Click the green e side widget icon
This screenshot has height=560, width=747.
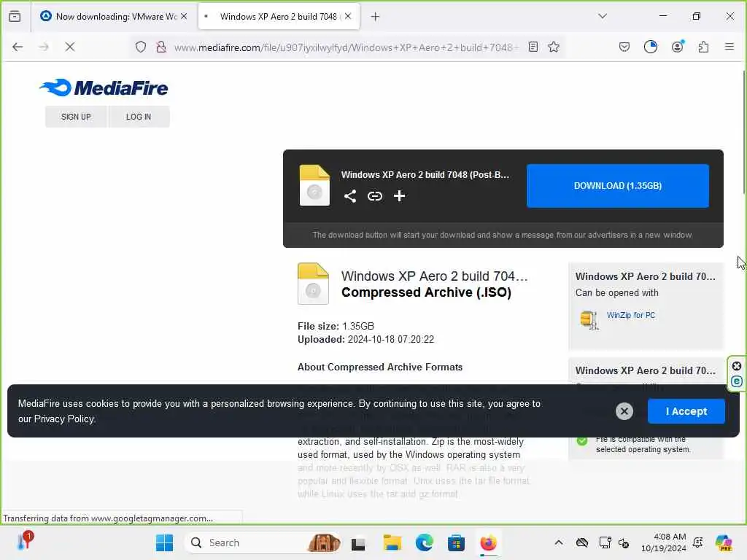pos(737,381)
